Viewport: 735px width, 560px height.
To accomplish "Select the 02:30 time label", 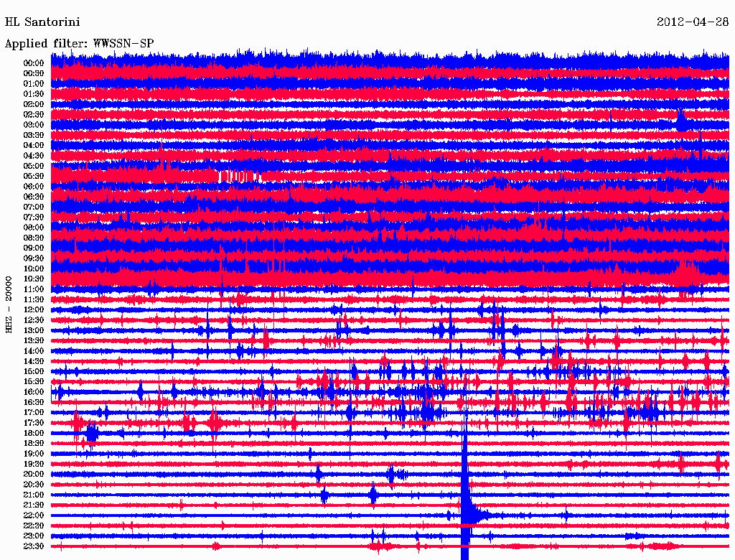I will click(x=34, y=115).
